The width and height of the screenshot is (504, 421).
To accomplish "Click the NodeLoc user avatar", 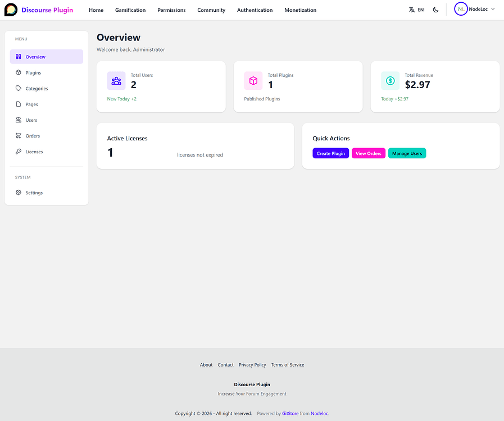I will point(461,9).
